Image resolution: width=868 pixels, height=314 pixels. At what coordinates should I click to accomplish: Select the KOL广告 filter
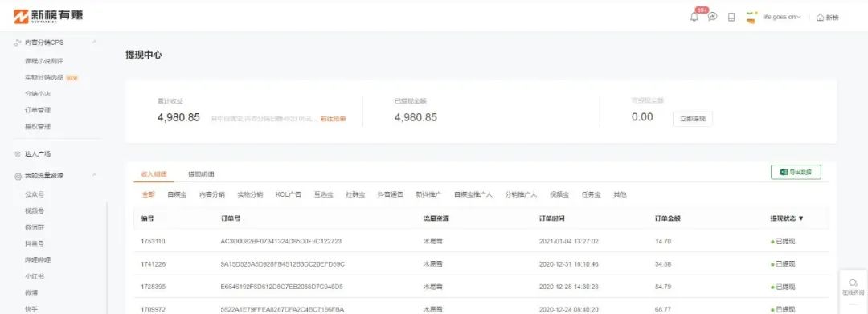pos(289,194)
